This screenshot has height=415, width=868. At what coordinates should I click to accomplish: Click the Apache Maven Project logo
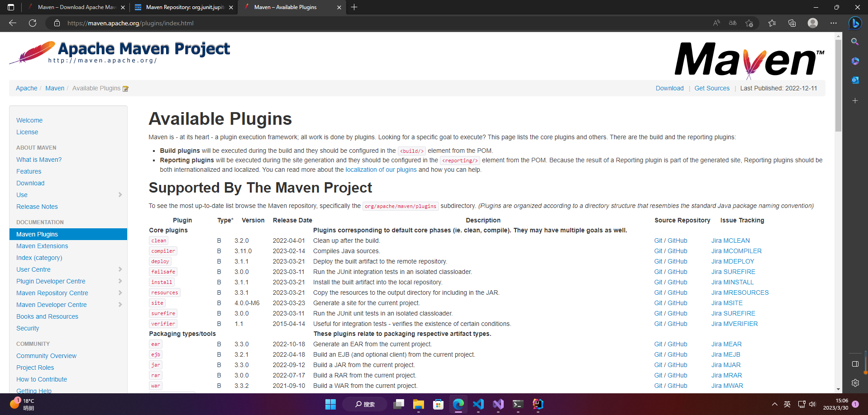pyautogui.click(x=119, y=52)
